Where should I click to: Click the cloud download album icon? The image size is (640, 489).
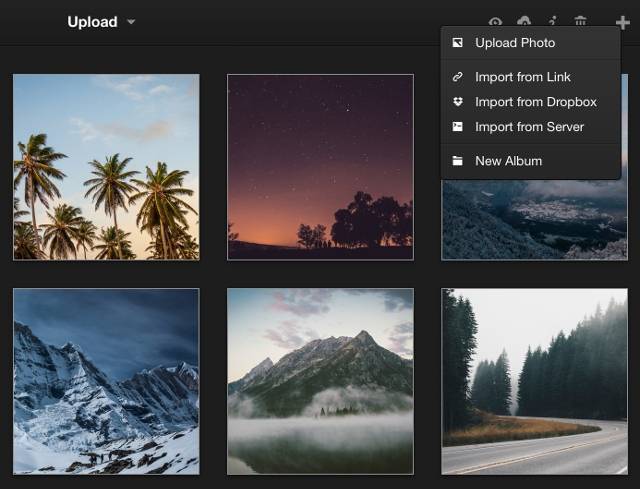click(524, 22)
